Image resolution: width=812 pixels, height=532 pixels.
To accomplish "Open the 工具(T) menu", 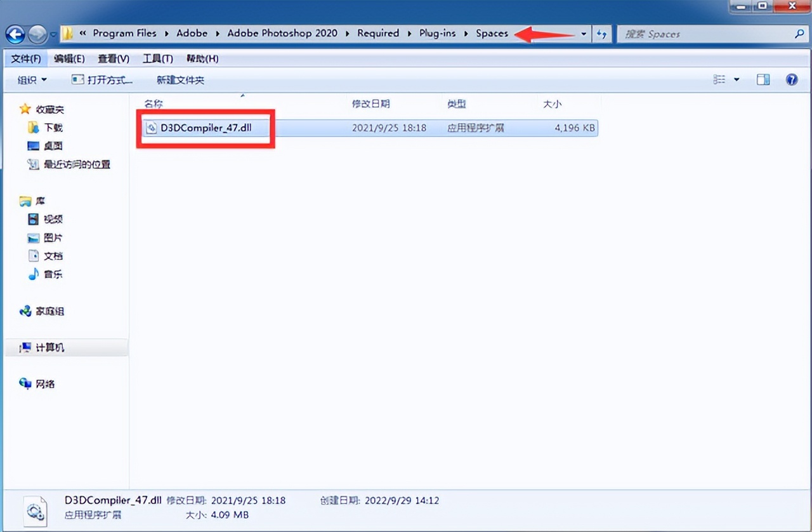I will click(157, 58).
